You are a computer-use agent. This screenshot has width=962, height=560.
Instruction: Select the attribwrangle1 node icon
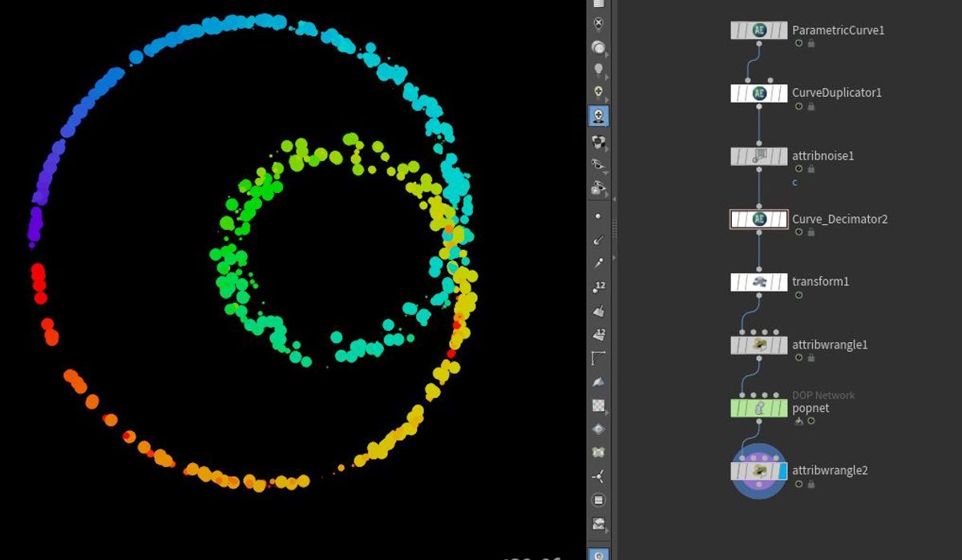(x=759, y=345)
